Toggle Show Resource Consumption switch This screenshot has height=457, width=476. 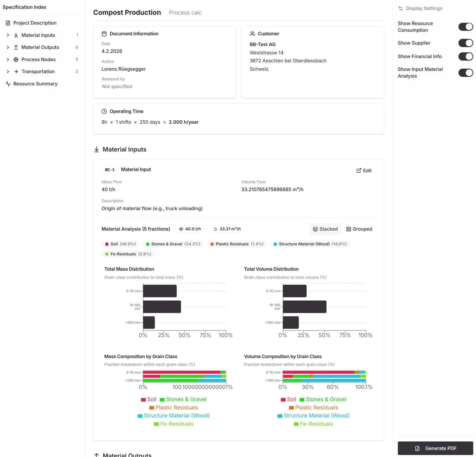coord(465,27)
